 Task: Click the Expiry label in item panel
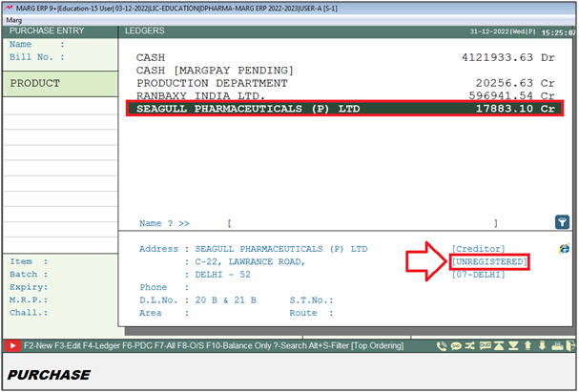point(29,287)
